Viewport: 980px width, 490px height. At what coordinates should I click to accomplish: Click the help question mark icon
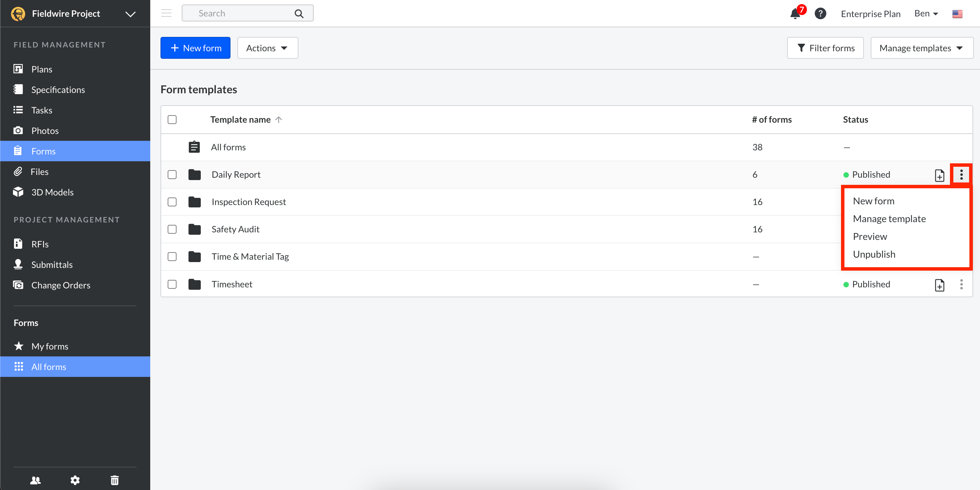[820, 14]
